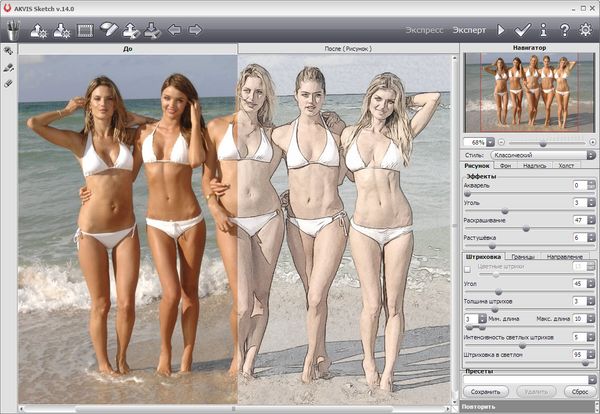The width and height of the screenshot is (600, 414).
Task: Switch to the Фон tab
Action: [x=506, y=166]
